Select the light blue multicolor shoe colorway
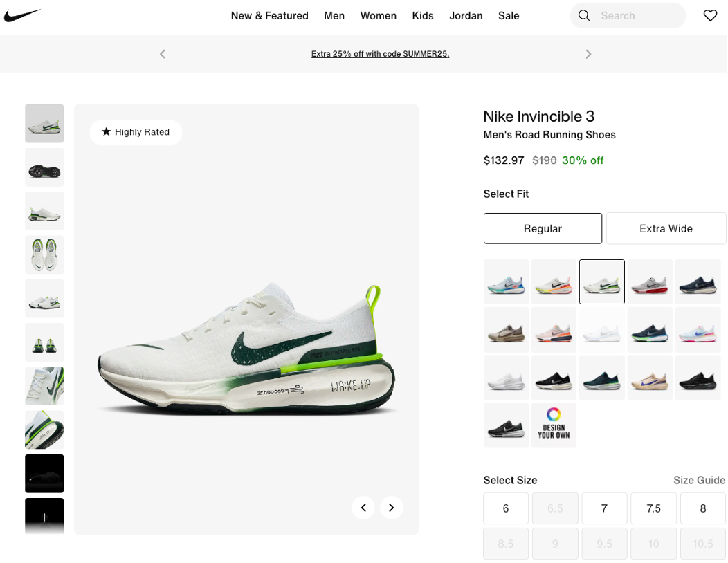Image resolution: width=728 pixels, height=563 pixels. coord(506,281)
